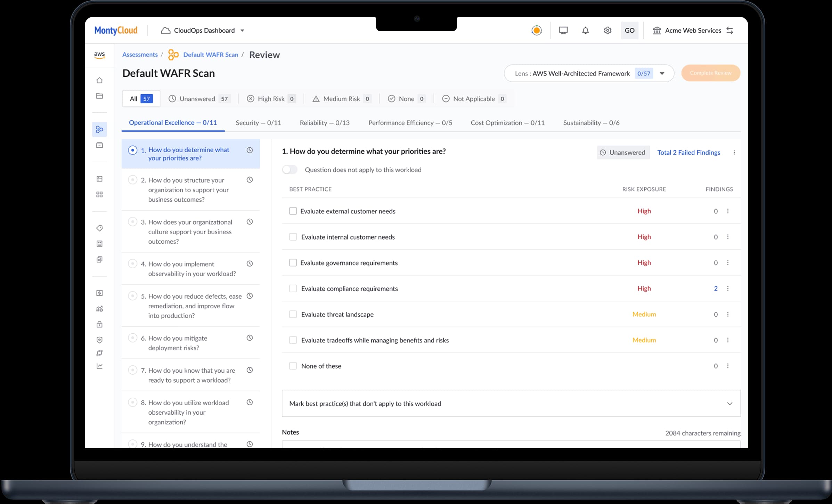The image size is (832, 504).
Task: Expand 'Mark best practices that don't apply' section
Action: pyautogui.click(x=729, y=404)
